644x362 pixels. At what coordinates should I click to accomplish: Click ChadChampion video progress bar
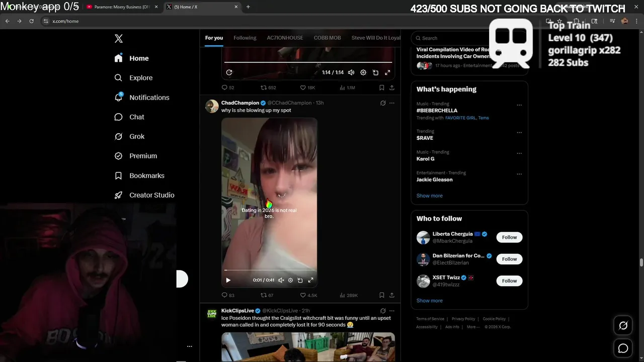tap(269, 270)
